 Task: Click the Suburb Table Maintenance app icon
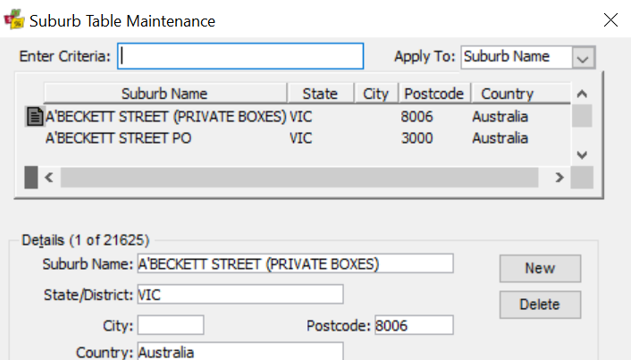14,19
